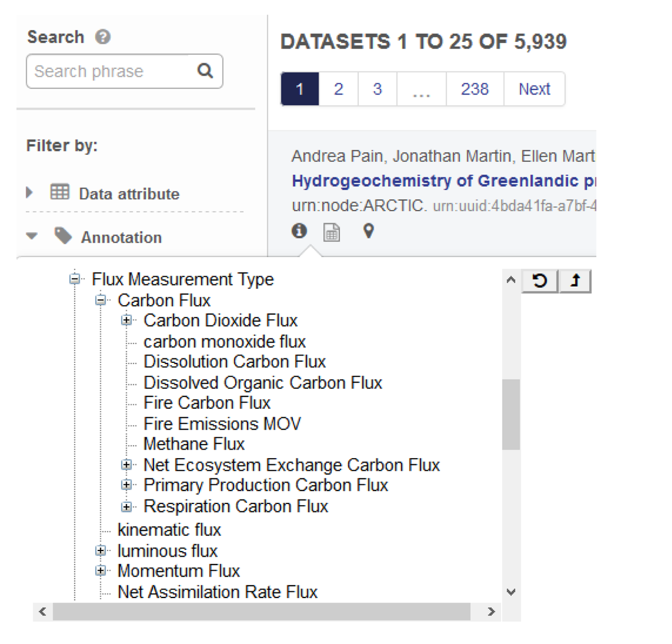Expand Carbon Dioxide Flux node
The image size is (672, 644).
(127, 320)
